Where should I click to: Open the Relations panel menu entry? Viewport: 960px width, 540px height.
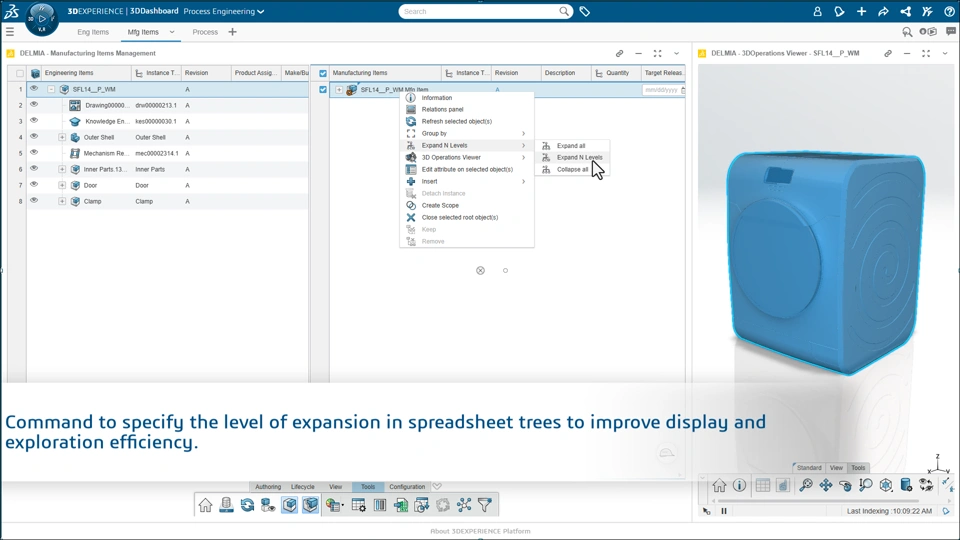click(x=467, y=110)
